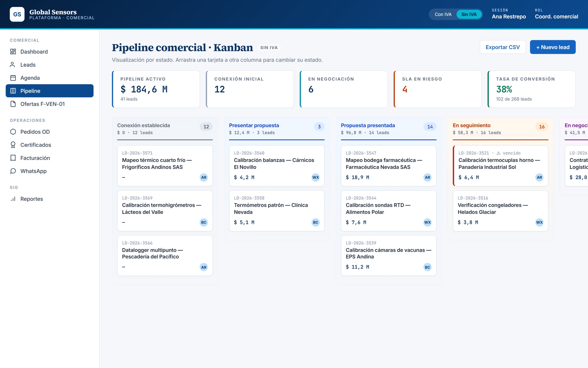Screen dimensions: 588x368
Task: Export the pipeline as CSV
Action: [502, 47]
